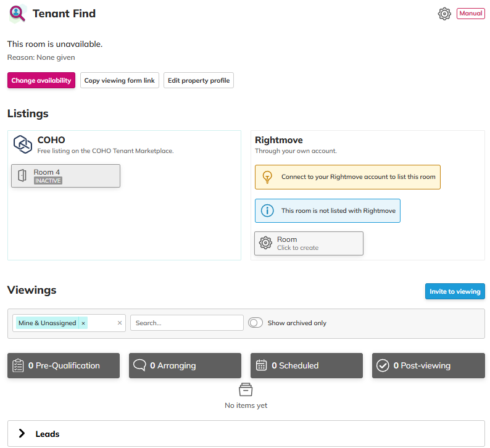Open Edit property profile
This screenshot has height=448, width=490.
[x=199, y=80]
